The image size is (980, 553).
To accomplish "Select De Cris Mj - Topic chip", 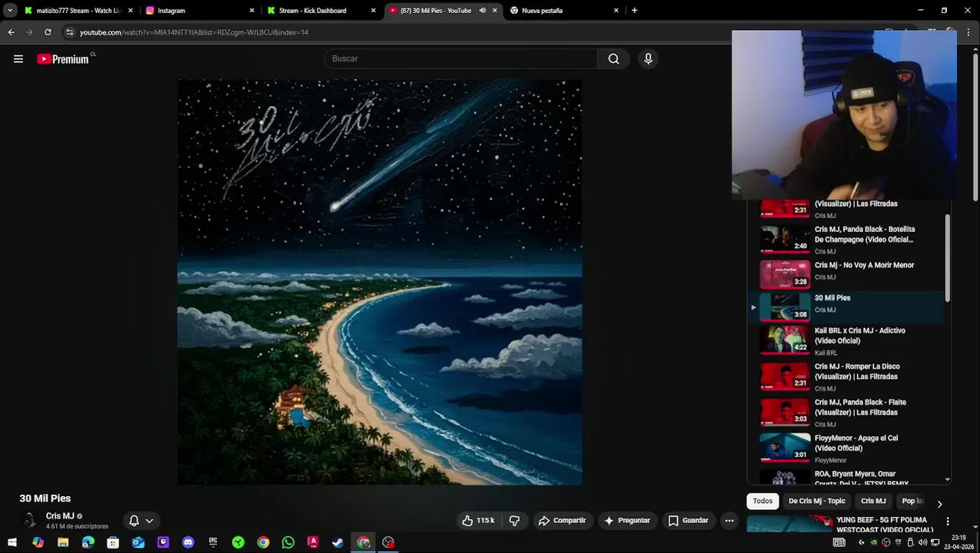I will [x=816, y=501].
